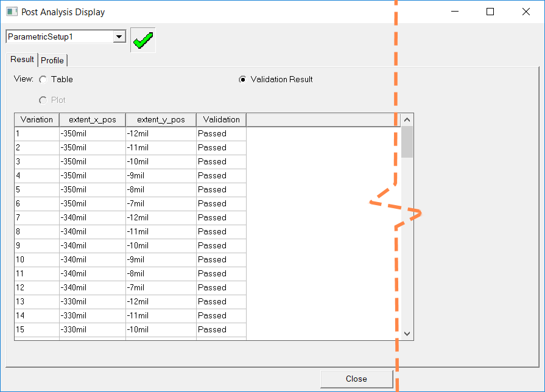Click the green checkmark validation icon

click(x=142, y=40)
